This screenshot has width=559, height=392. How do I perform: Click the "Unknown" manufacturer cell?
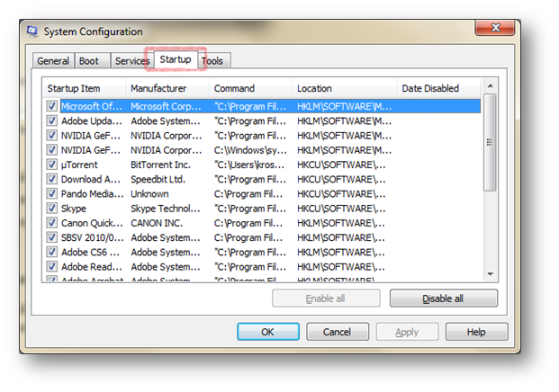[x=149, y=194]
